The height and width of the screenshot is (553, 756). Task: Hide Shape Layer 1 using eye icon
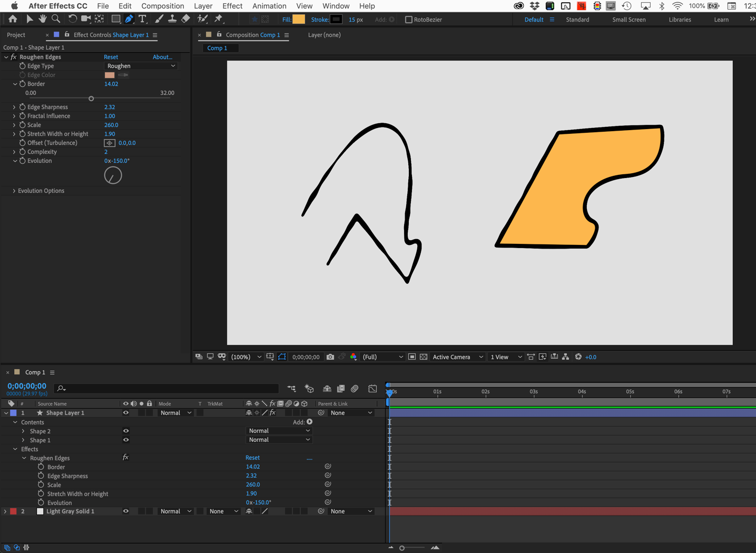(x=125, y=413)
